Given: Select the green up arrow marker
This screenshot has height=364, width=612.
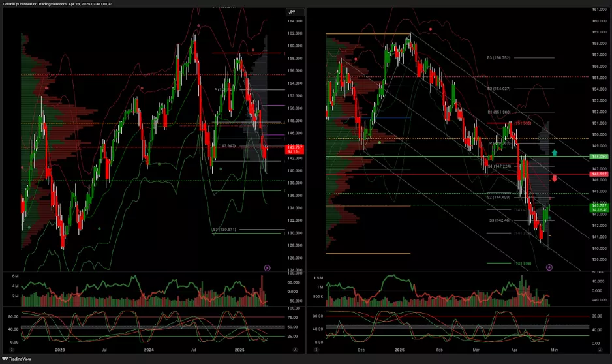Looking at the screenshot, I should tap(555, 153).
